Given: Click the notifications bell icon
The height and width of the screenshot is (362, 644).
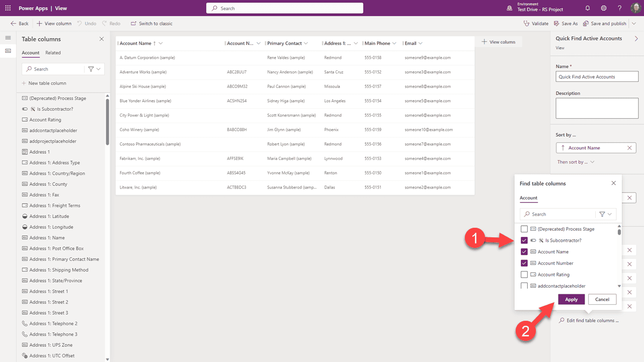Looking at the screenshot, I should [588, 9].
